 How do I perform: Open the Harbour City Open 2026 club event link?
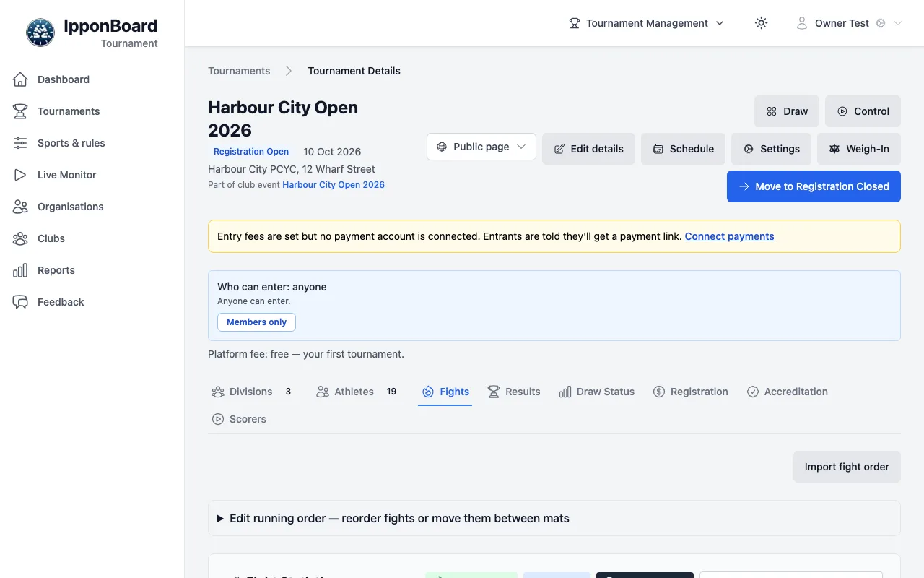point(334,185)
